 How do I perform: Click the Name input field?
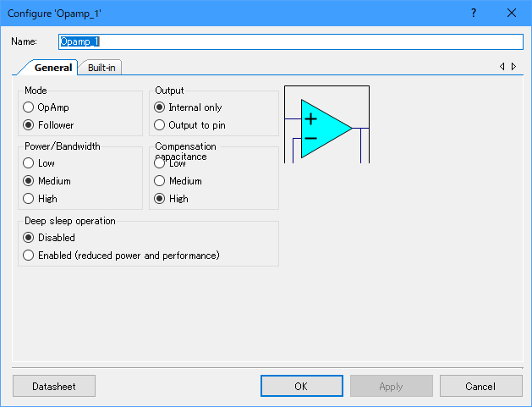[291, 41]
